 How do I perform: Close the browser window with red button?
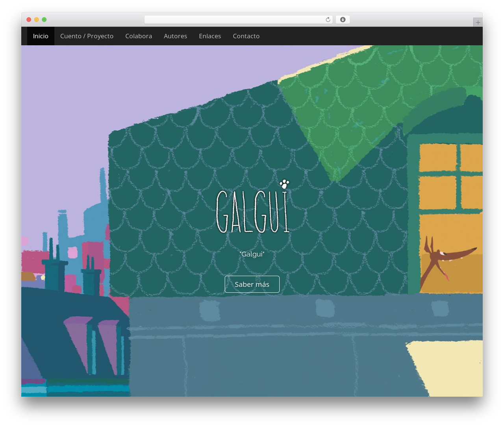coord(29,20)
